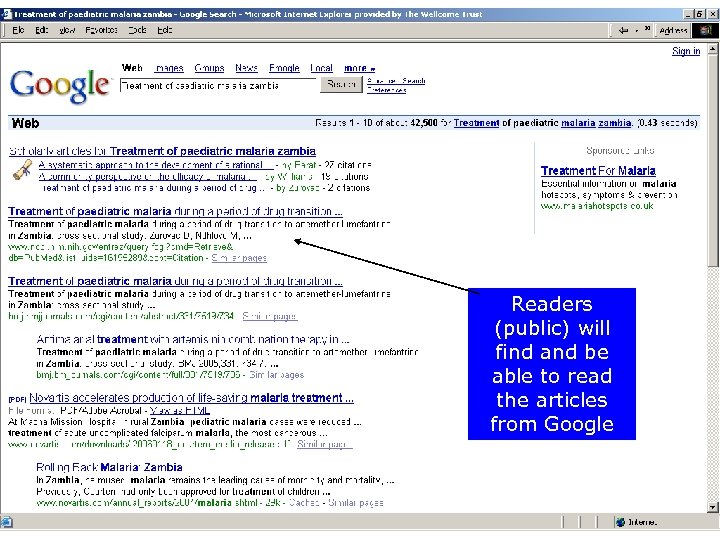Image resolution: width=720 pixels, height=540 pixels.
Task: Open the Tools menu
Action: 137,30
